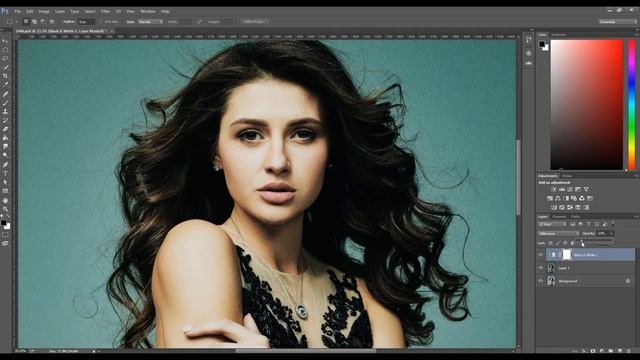Select the Path Selection tool

(5, 182)
